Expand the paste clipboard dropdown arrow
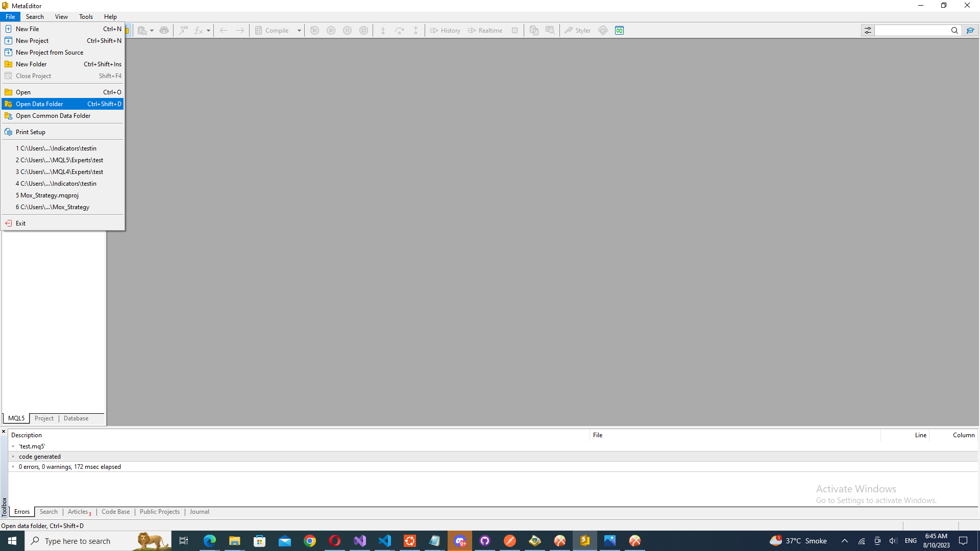The width and height of the screenshot is (980, 551). (x=152, y=31)
